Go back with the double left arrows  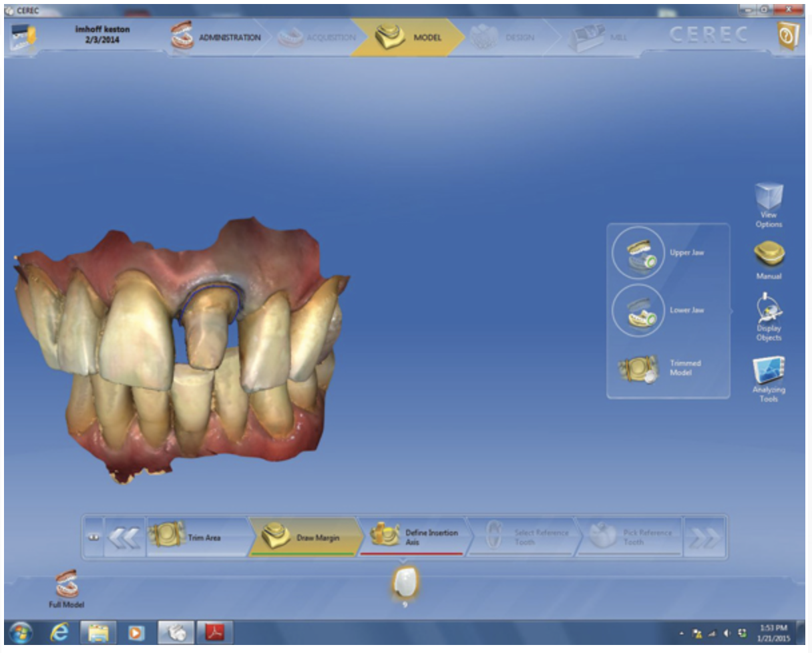click(124, 537)
